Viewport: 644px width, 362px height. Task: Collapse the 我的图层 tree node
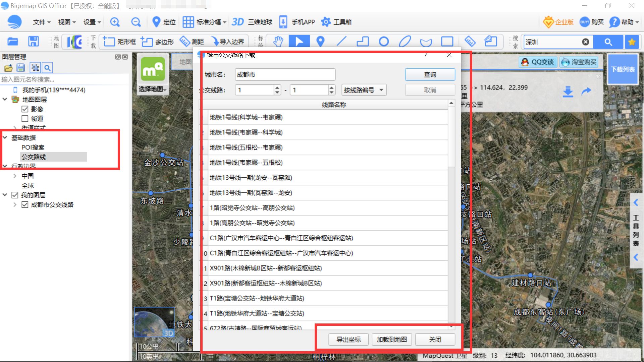[x=5, y=195]
